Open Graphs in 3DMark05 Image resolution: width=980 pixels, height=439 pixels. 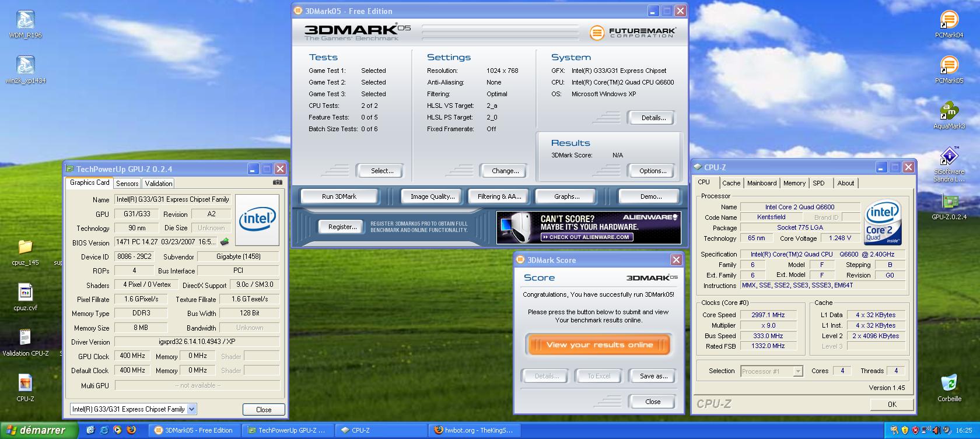[566, 196]
